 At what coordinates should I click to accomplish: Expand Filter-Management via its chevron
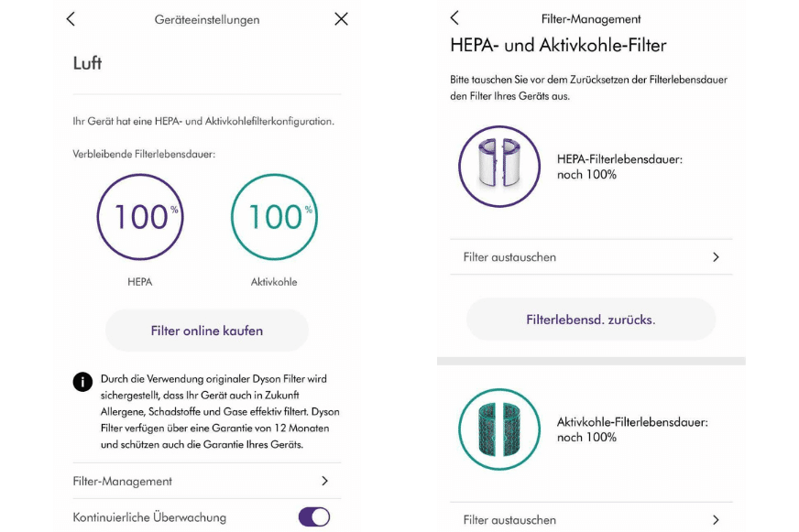(x=324, y=481)
